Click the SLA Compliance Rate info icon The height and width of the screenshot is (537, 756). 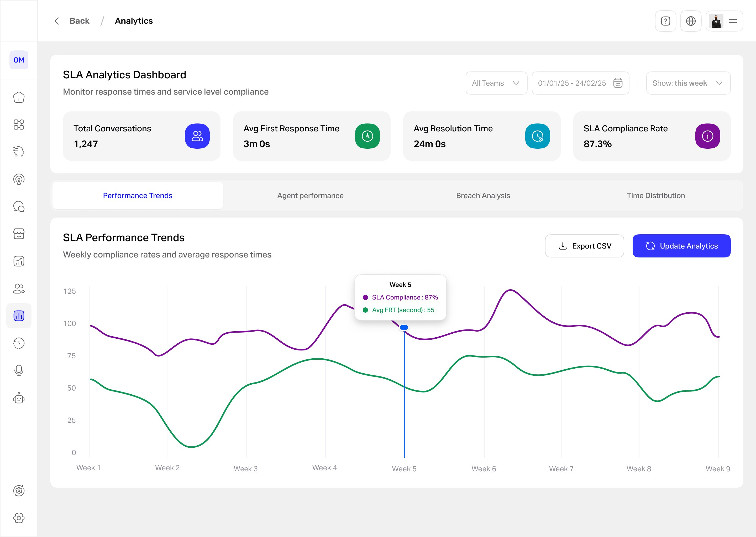[x=707, y=136]
